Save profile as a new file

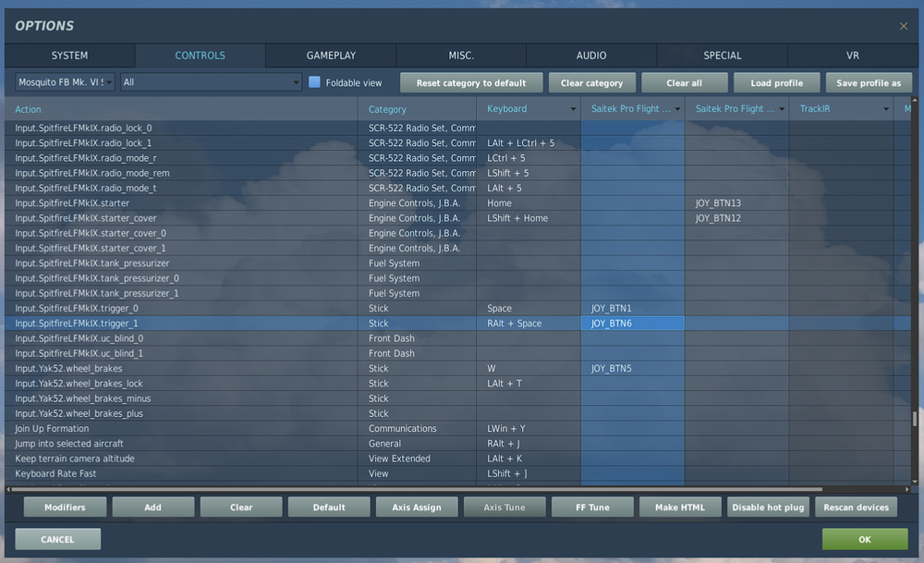[x=869, y=82]
